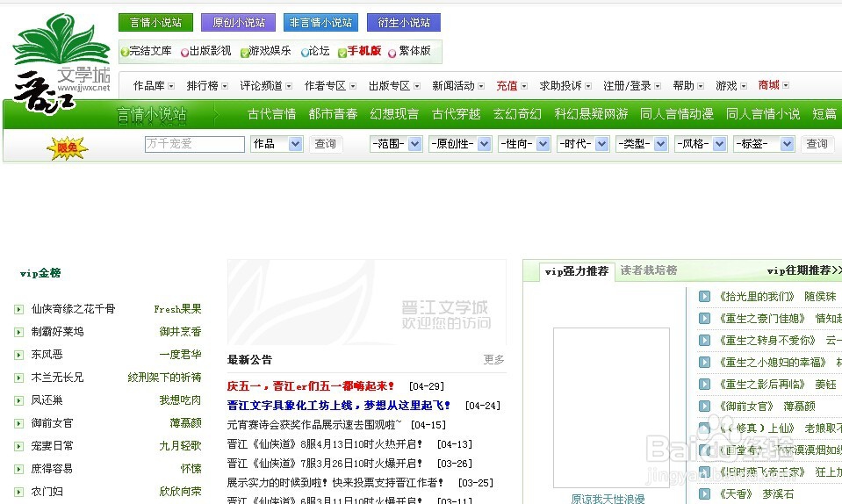Click arrow icon beside 农门妇

click(x=18, y=492)
